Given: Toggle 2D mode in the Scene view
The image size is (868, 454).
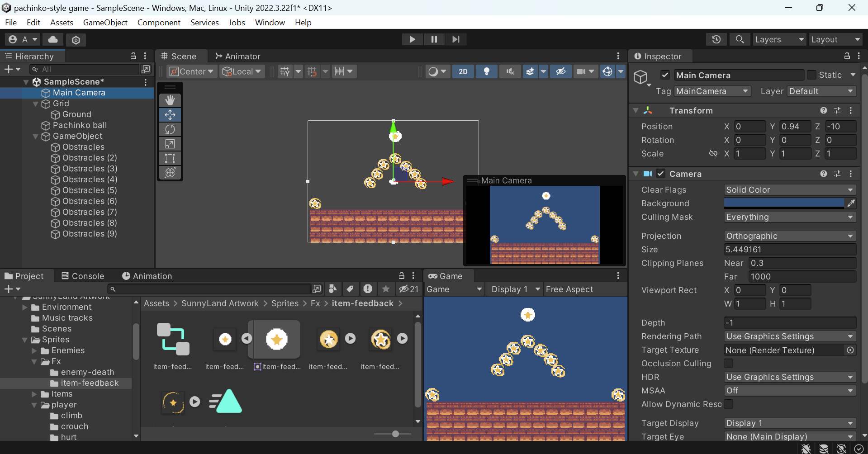Looking at the screenshot, I should (463, 71).
